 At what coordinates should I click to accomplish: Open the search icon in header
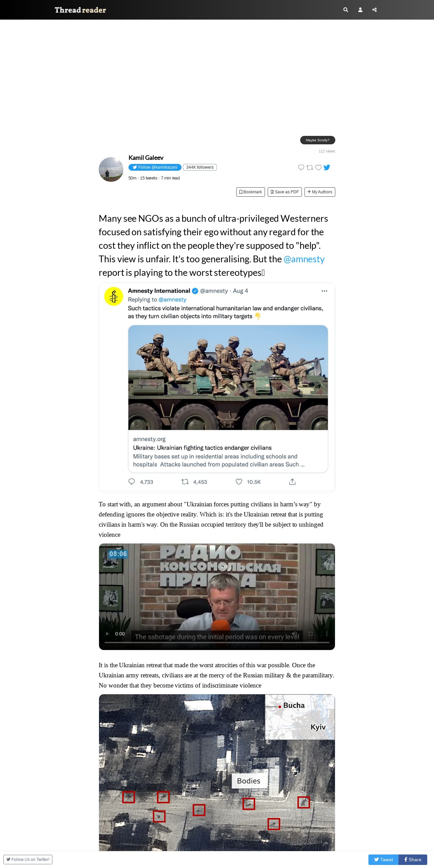click(x=345, y=10)
